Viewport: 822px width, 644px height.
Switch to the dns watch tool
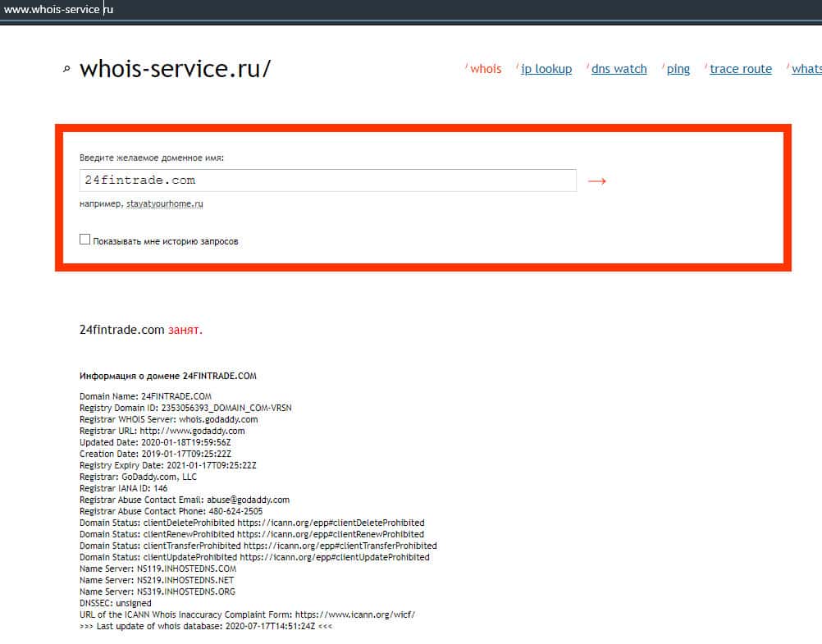pyautogui.click(x=619, y=69)
